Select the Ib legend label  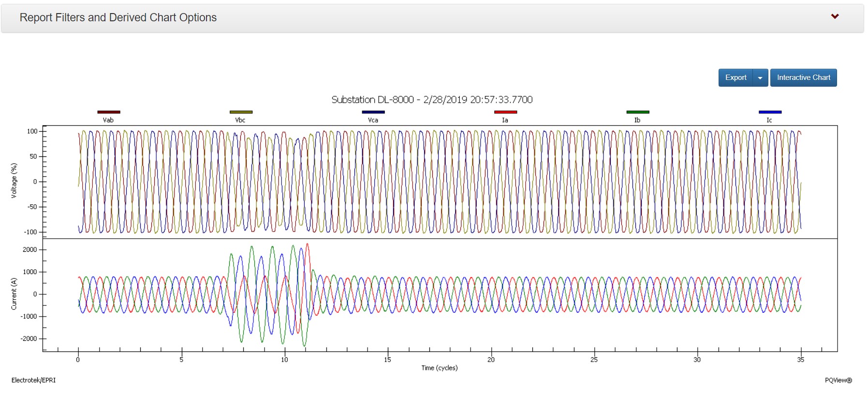637,120
